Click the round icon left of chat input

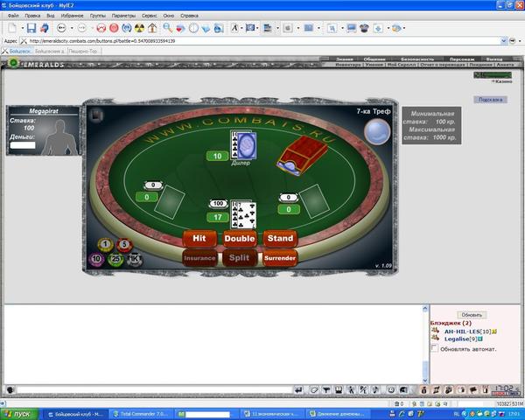[x=10, y=390]
